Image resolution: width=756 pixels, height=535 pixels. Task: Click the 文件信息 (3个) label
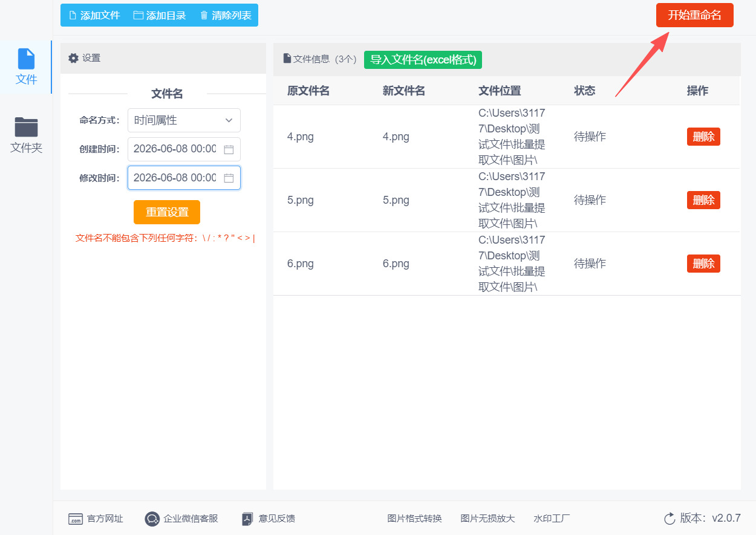(325, 59)
